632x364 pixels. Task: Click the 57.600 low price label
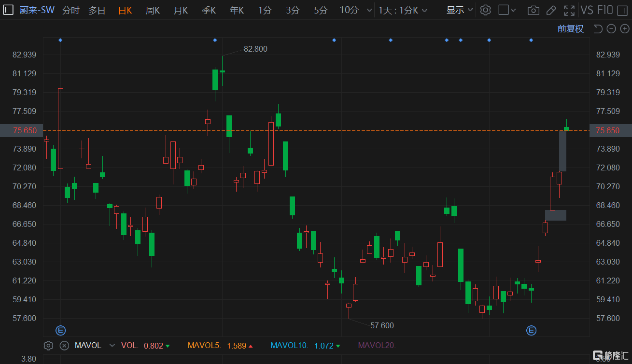click(382, 325)
